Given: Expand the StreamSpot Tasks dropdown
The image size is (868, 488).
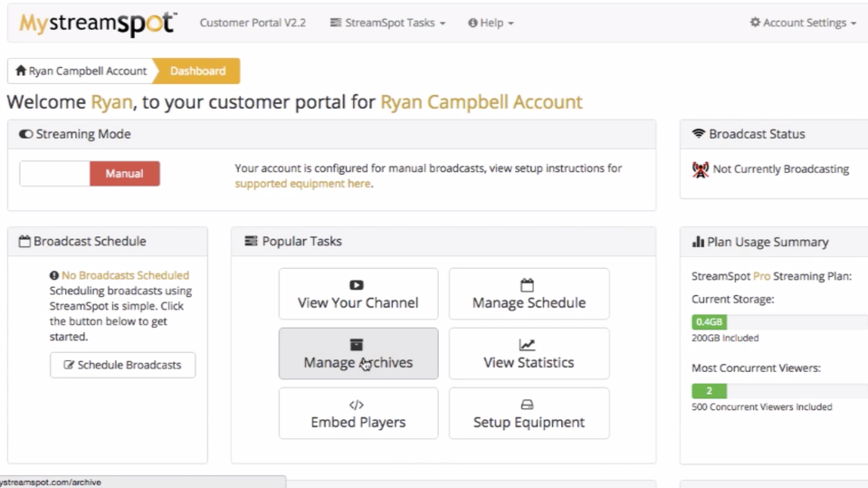Looking at the screenshot, I should (387, 23).
